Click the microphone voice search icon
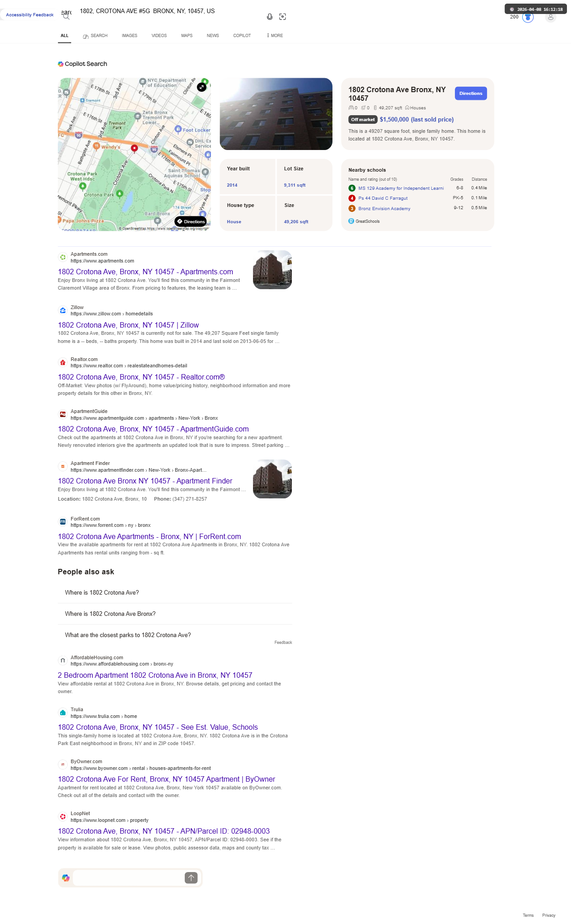Image resolution: width=571 pixels, height=924 pixels. tap(270, 17)
